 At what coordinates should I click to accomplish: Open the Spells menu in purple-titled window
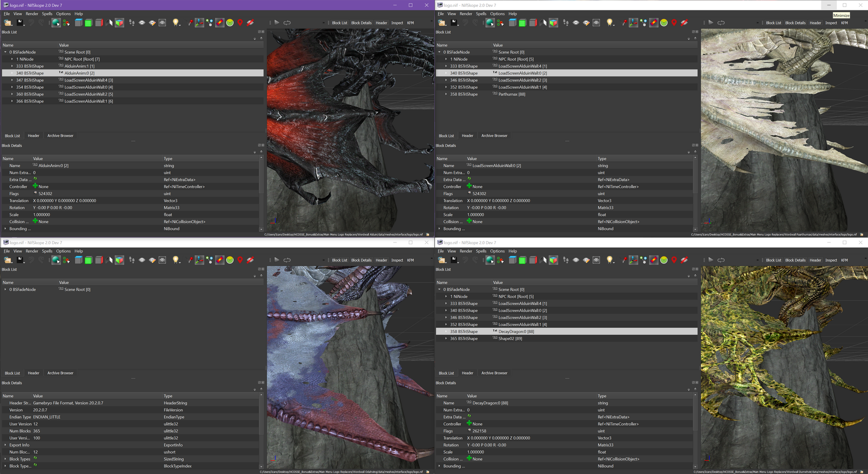(x=47, y=14)
